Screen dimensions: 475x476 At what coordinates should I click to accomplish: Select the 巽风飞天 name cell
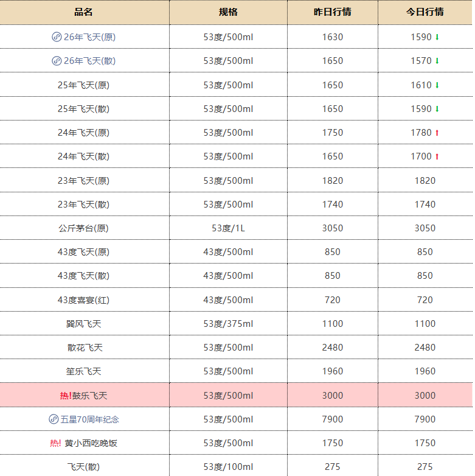pyautogui.click(x=83, y=324)
